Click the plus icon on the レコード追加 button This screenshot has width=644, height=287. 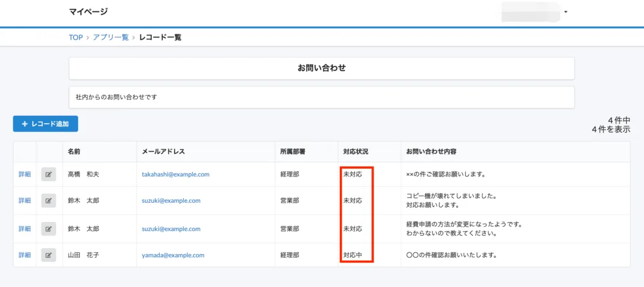coord(24,124)
